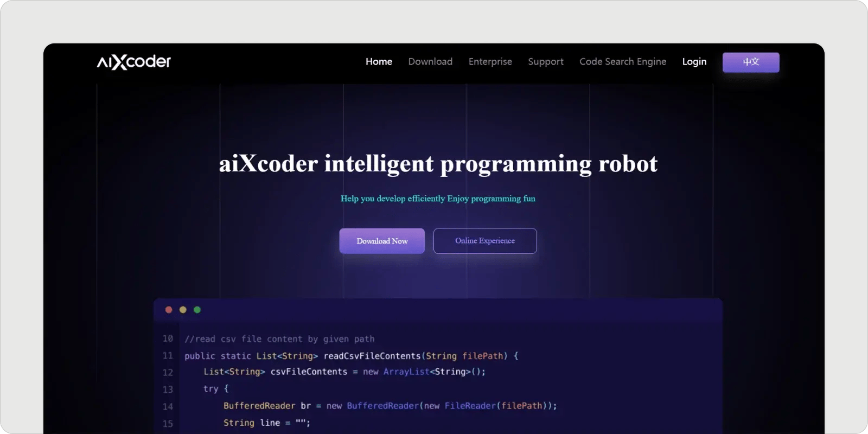The image size is (868, 434).
Task: Click line number 13 in code gutter
Action: click(168, 390)
